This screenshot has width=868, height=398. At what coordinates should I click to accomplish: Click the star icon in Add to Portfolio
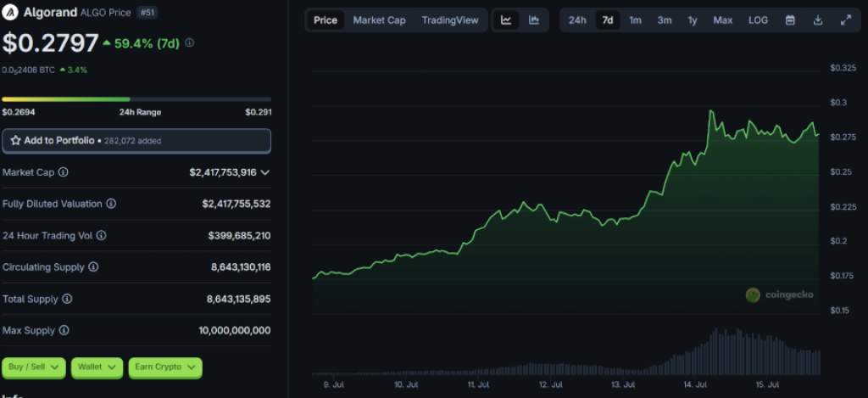[15, 141]
